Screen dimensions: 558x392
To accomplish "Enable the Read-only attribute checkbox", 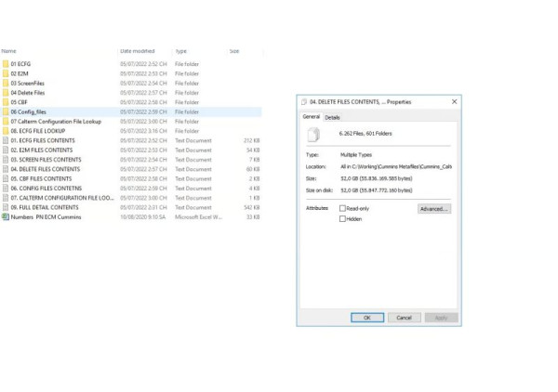I will 343,209.
